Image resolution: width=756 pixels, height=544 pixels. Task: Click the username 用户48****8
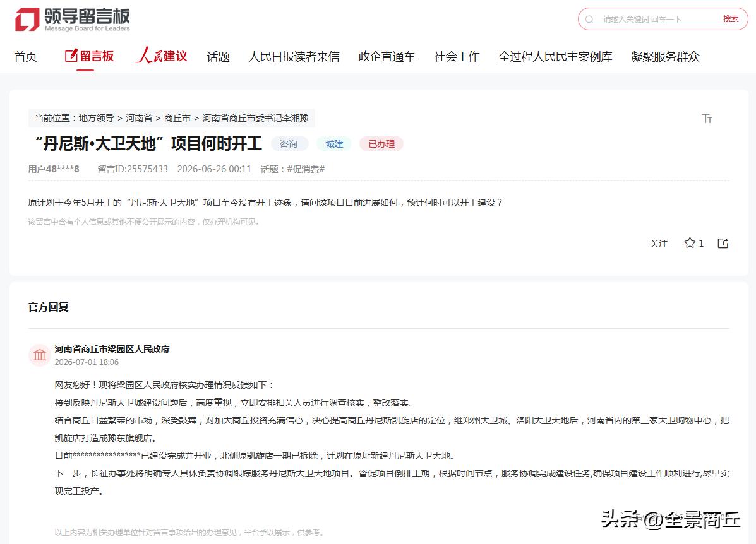[54, 169]
